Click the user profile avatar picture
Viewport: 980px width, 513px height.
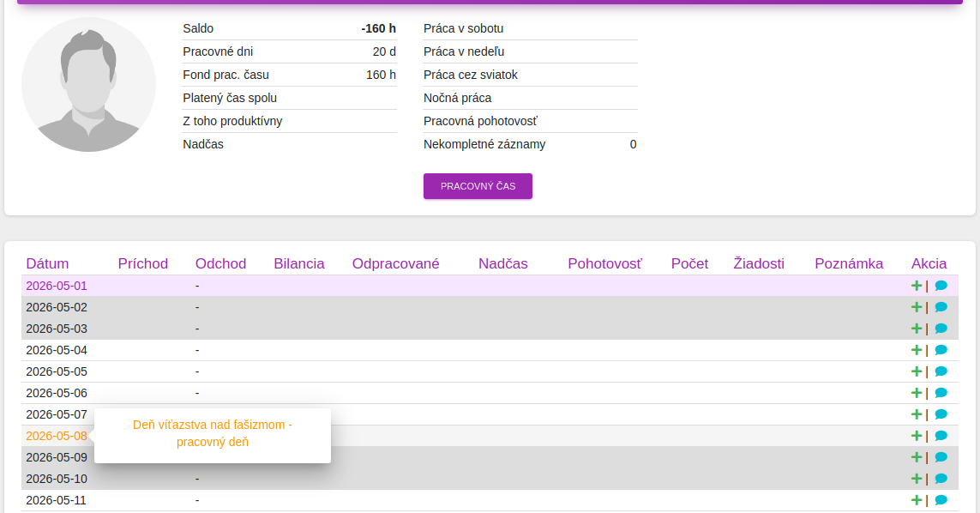tap(89, 84)
